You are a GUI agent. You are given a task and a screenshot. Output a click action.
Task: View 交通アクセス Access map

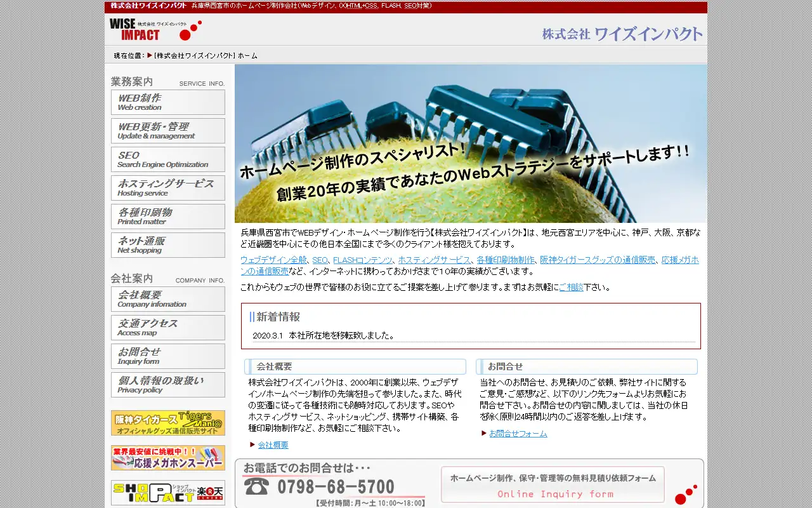(x=168, y=328)
